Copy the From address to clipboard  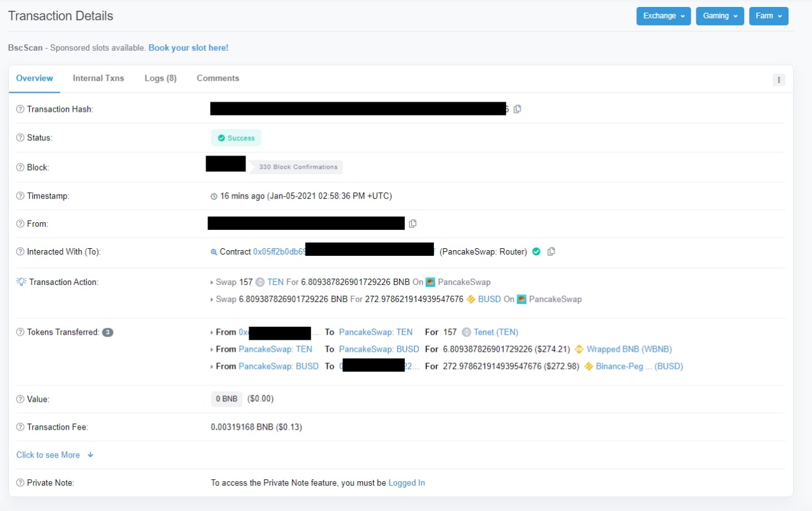point(413,223)
